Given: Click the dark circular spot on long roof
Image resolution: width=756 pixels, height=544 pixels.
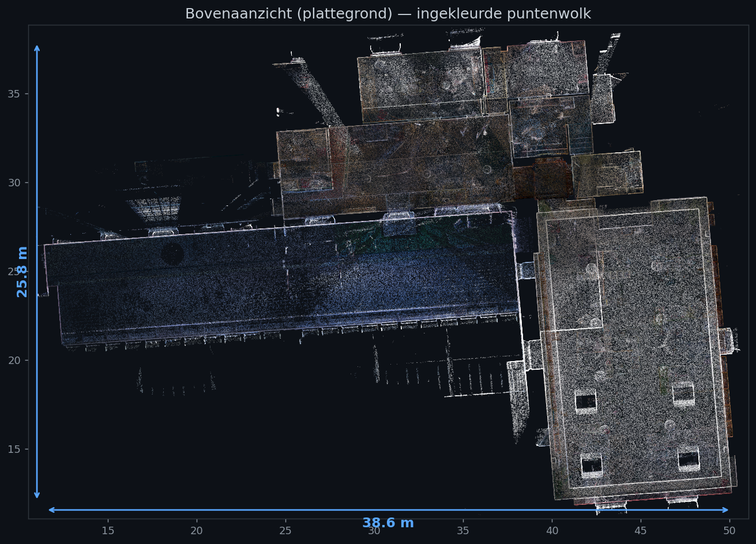Looking at the screenshot, I should 172,254.
